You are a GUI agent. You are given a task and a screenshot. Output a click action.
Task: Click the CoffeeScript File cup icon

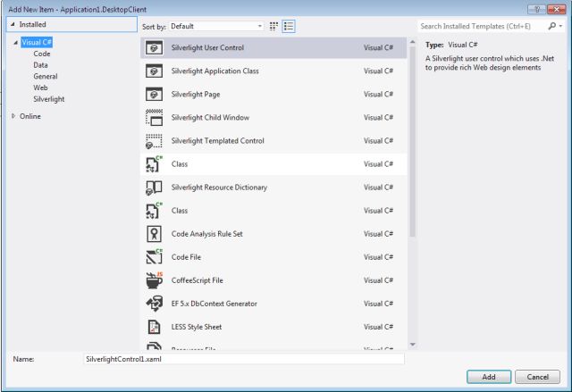click(154, 280)
